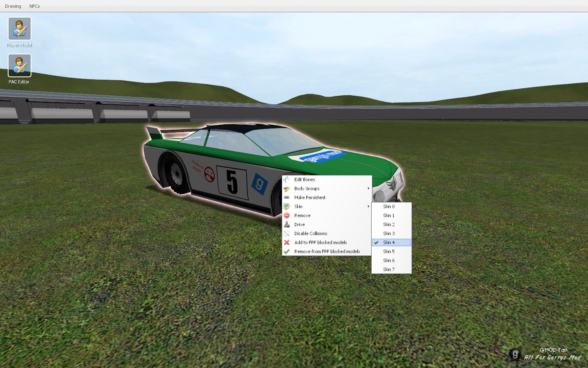Open the Drawing menu
Image resolution: width=588 pixels, height=368 pixels.
(x=13, y=6)
